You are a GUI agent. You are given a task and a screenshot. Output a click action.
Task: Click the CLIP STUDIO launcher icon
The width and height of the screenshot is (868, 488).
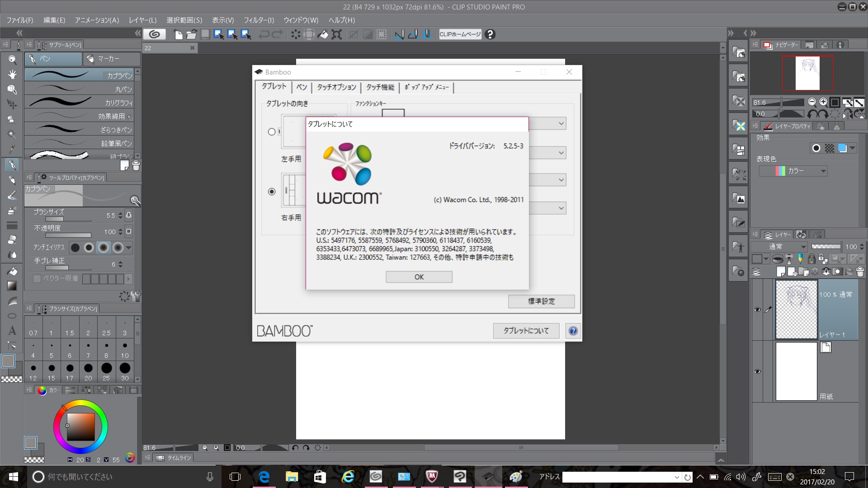(154, 34)
